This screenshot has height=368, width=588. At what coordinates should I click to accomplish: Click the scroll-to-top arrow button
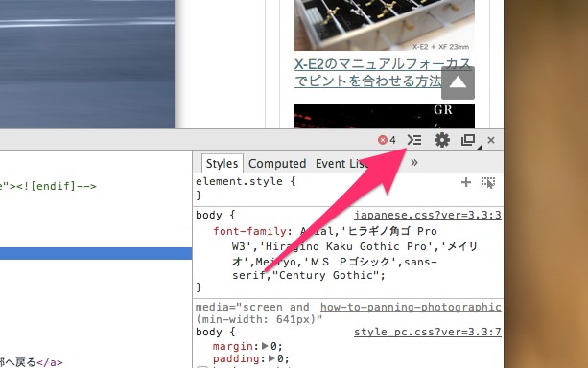click(x=458, y=82)
